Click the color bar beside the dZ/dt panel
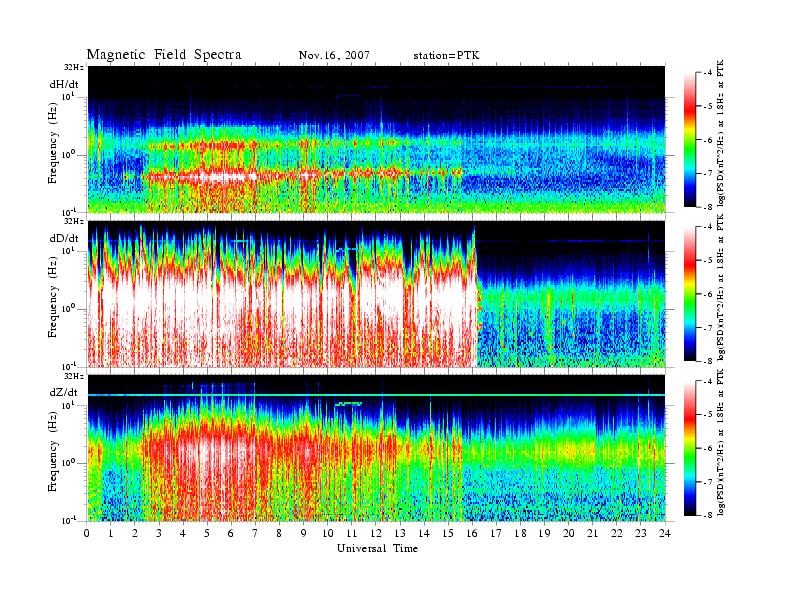Viewport: 792px width, 612px height. point(690,448)
